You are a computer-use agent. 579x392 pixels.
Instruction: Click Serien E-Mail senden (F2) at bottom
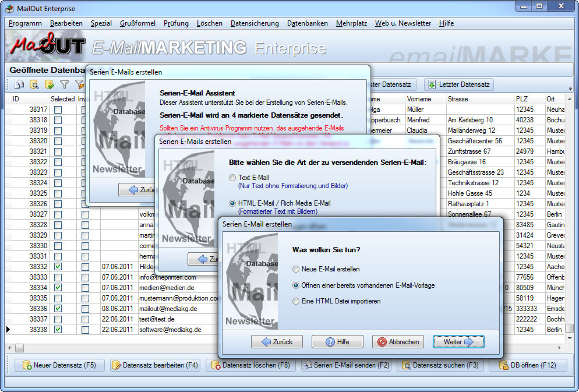(x=346, y=365)
